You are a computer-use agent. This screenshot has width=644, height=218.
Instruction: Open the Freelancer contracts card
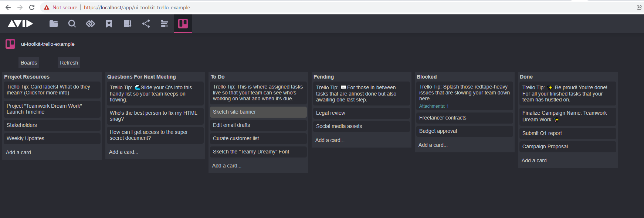465,118
